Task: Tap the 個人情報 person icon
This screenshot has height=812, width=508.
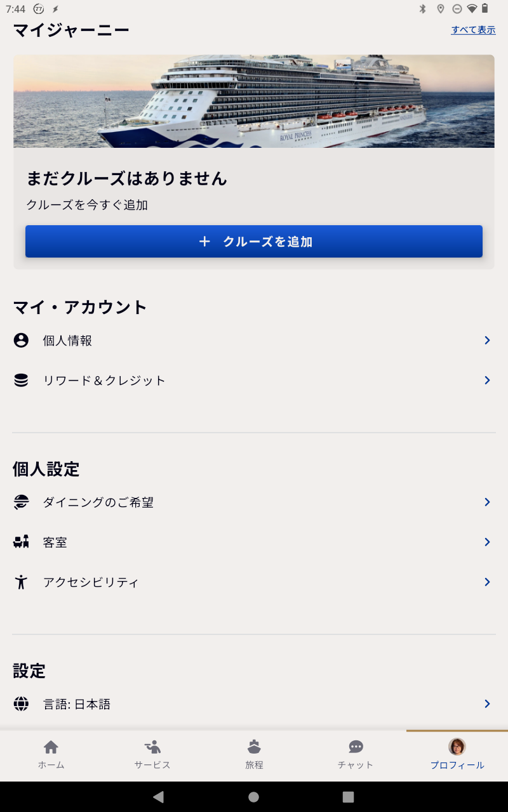Action: click(x=21, y=341)
